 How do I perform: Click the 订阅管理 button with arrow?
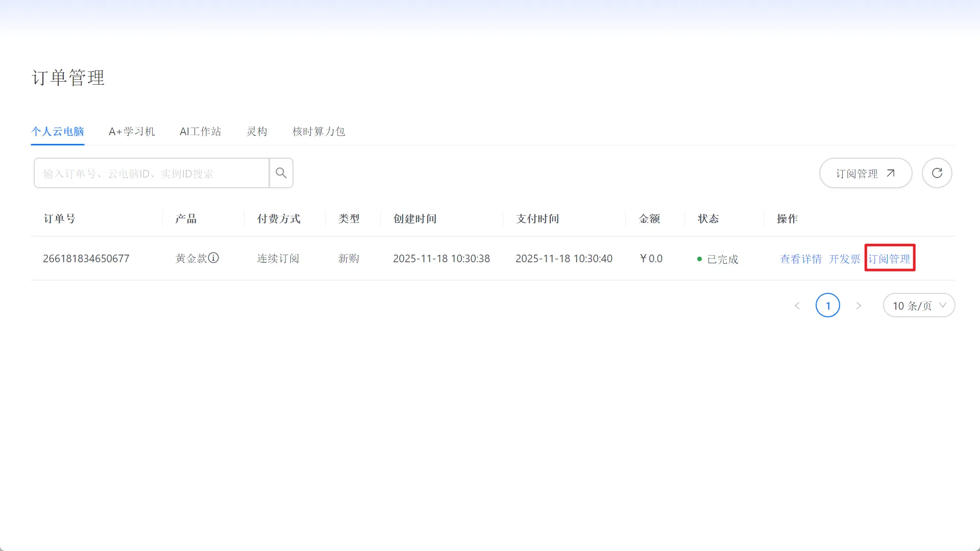coord(865,173)
